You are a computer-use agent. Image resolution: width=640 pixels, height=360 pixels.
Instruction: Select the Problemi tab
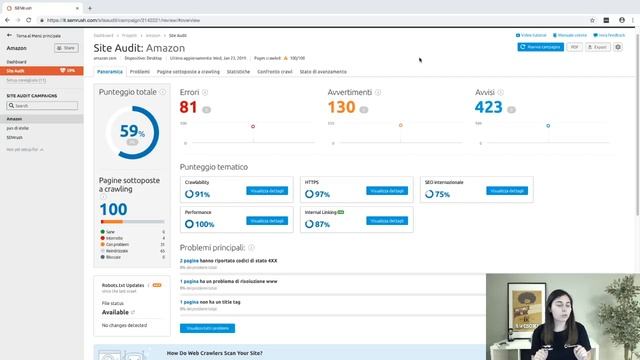pyautogui.click(x=140, y=72)
